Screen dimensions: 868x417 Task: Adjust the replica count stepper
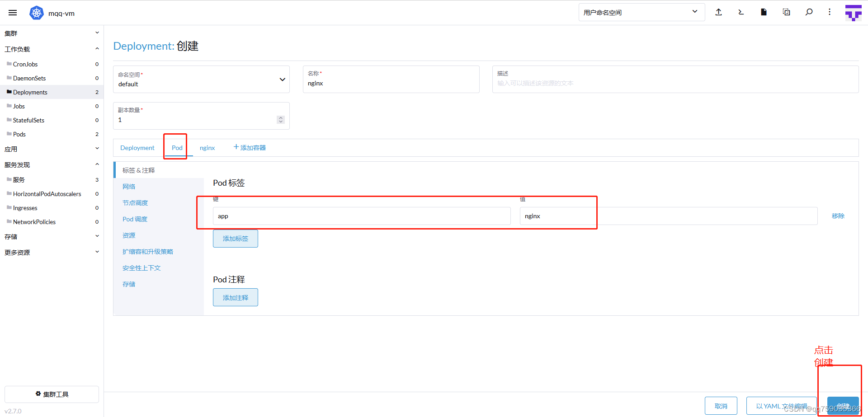click(x=281, y=120)
